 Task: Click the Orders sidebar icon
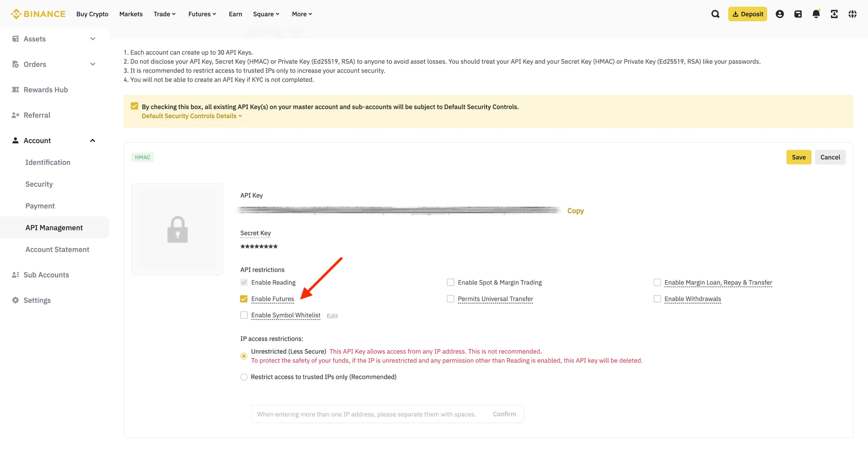pyautogui.click(x=16, y=64)
